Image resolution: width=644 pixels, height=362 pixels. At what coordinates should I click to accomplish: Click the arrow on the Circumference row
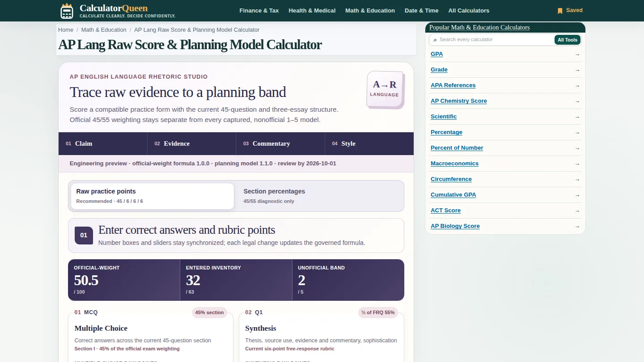tap(577, 180)
